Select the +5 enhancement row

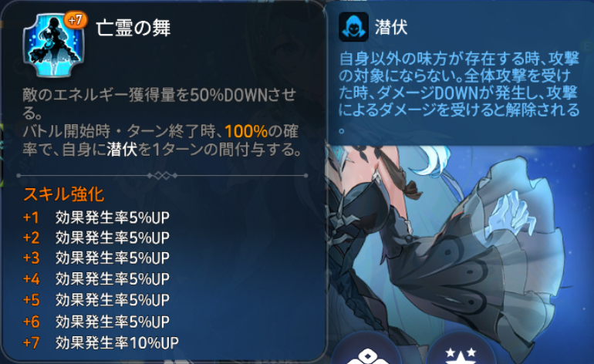96,300
